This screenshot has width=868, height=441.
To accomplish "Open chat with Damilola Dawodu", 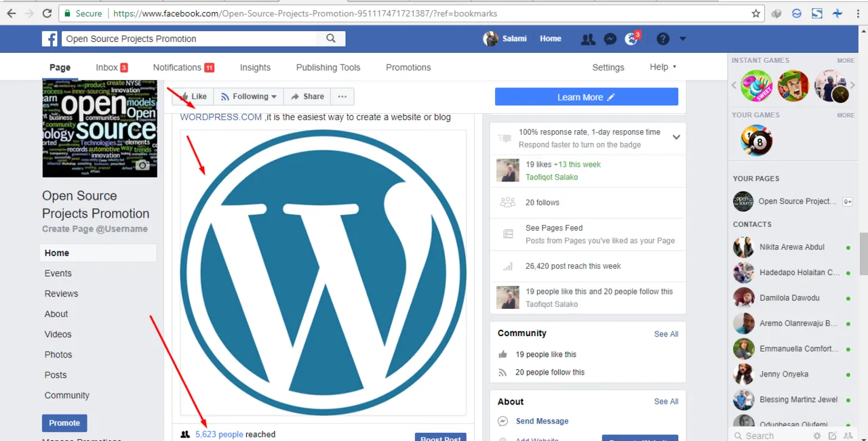I will (x=792, y=298).
